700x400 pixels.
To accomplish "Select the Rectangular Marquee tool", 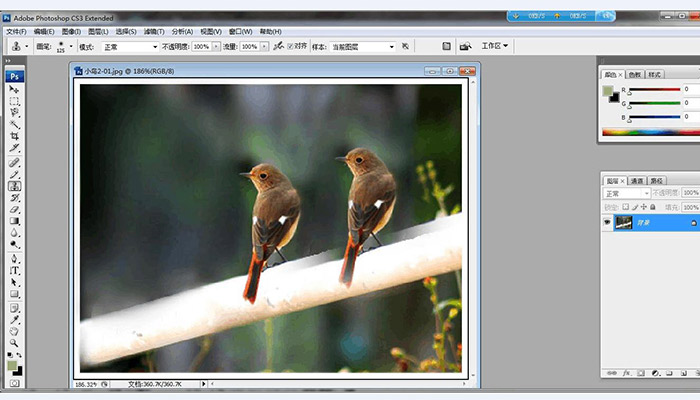I will click(15, 101).
